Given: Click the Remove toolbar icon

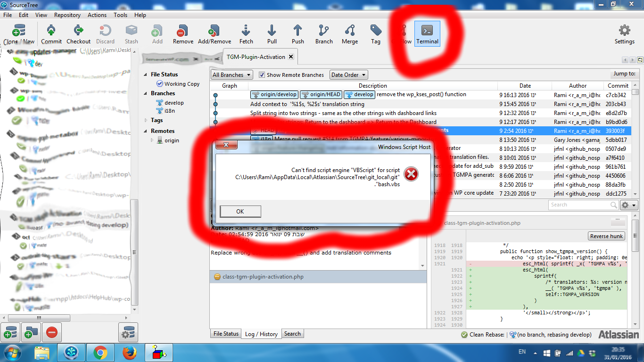Looking at the screenshot, I should (x=183, y=34).
